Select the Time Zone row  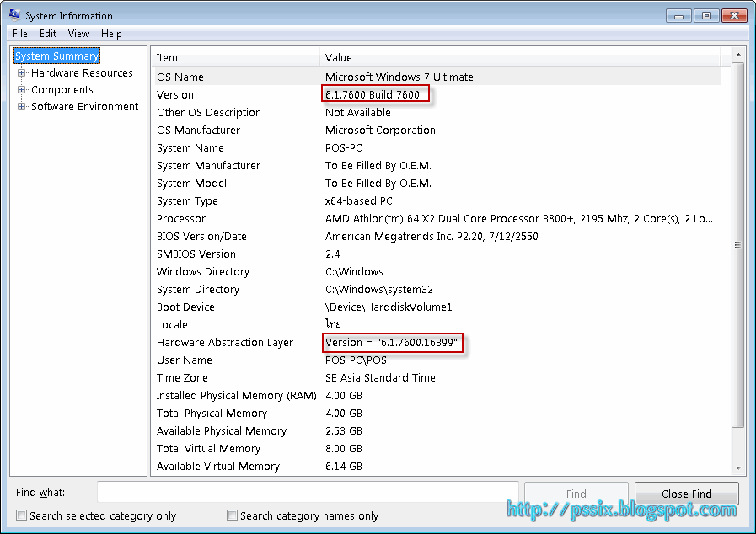(x=437, y=378)
